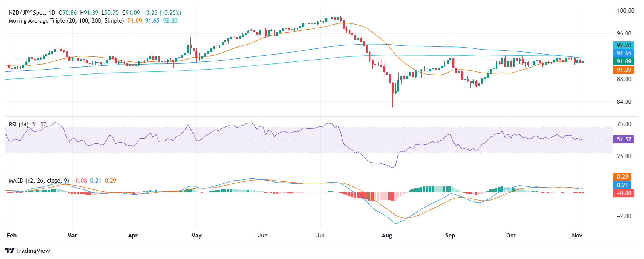Click the 92.20 moving average price tag

[x=623, y=45]
